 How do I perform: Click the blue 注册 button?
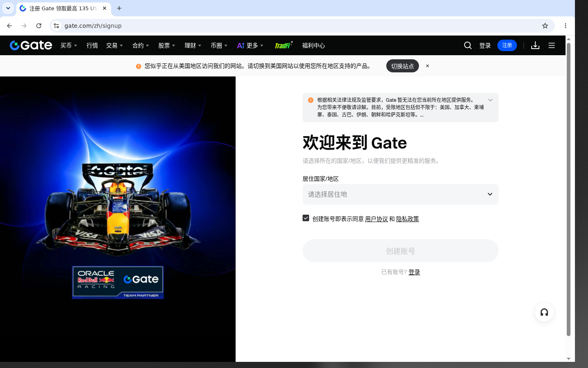[x=507, y=45]
